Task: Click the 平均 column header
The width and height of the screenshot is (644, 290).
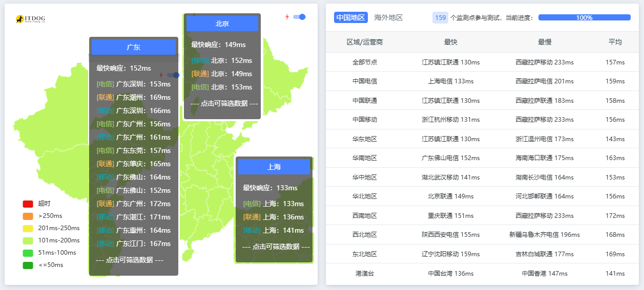Action: tap(615, 42)
